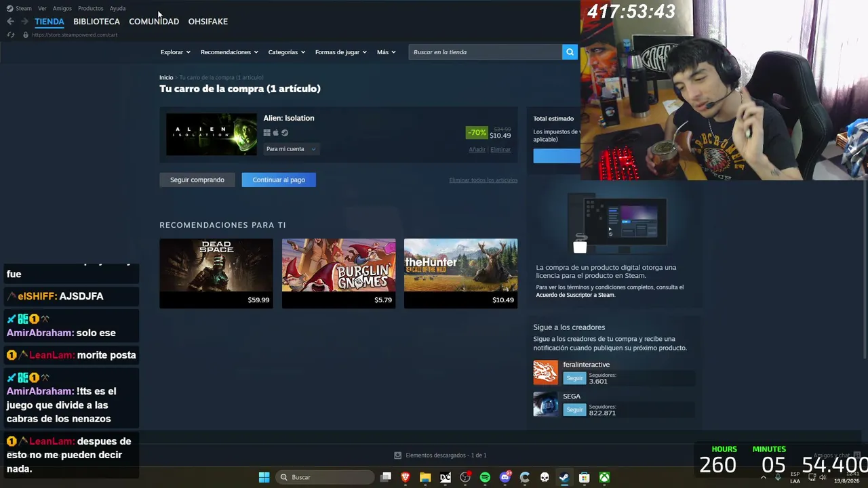Viewport: 868px width, 488px height.
Task: Expand the Explorar dropdown
Action: [x=176, y=52]
